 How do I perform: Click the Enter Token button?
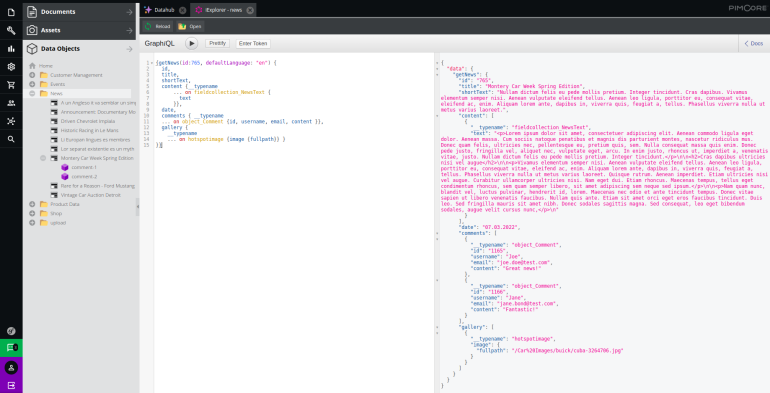click(x=253, y=43)
